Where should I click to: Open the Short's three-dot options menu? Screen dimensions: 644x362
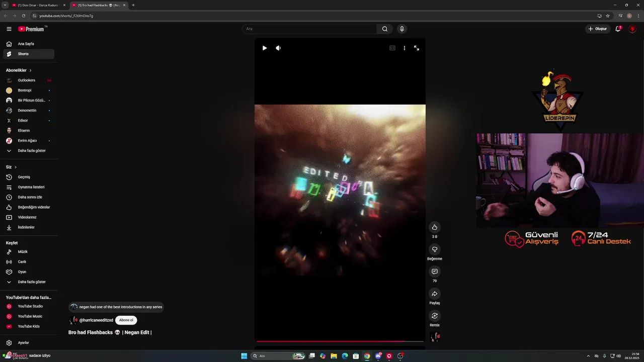pos(404,48)
